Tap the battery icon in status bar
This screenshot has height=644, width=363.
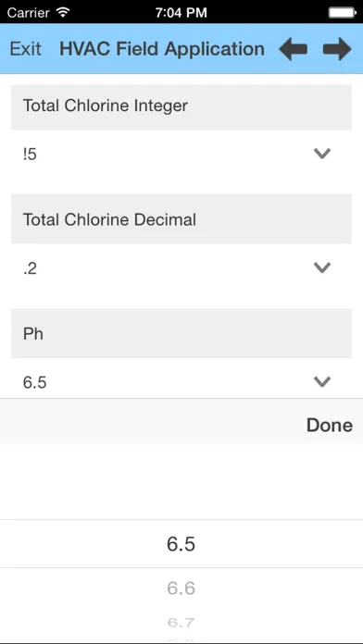[342, 12]
